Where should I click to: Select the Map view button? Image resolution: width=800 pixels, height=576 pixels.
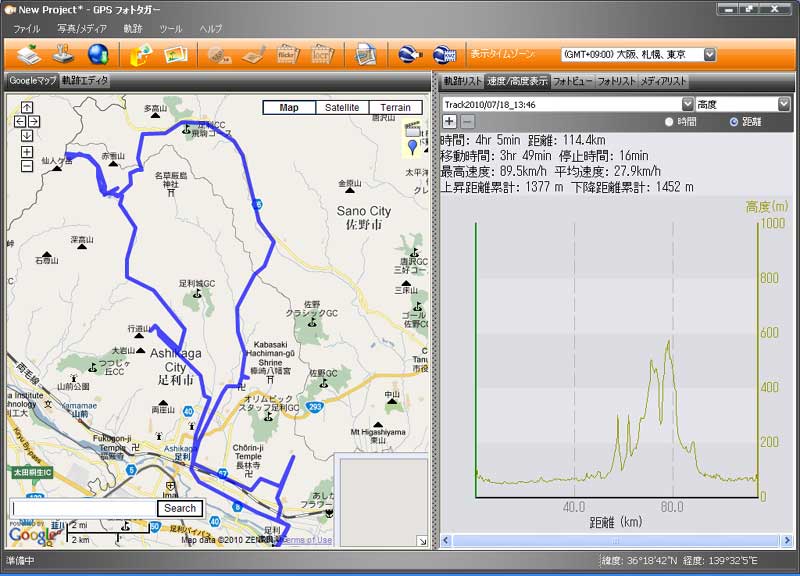pos(289,107)
